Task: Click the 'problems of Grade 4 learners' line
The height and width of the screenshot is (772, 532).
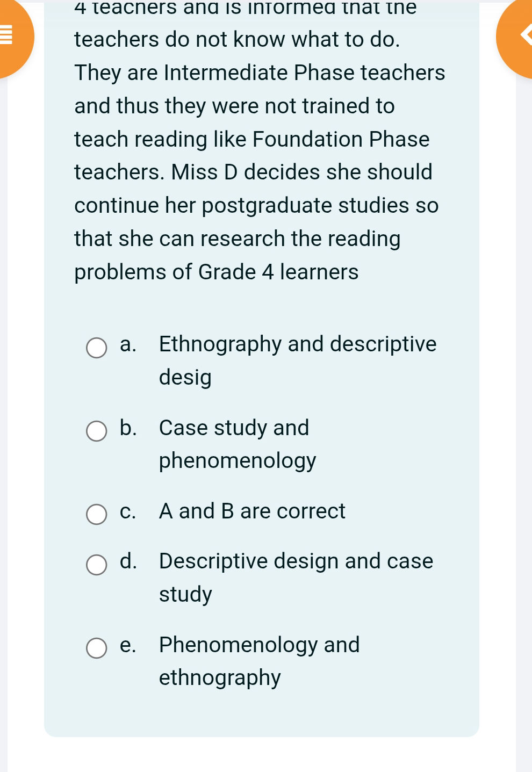Action: pyautogui.click(x=216, y=272)
